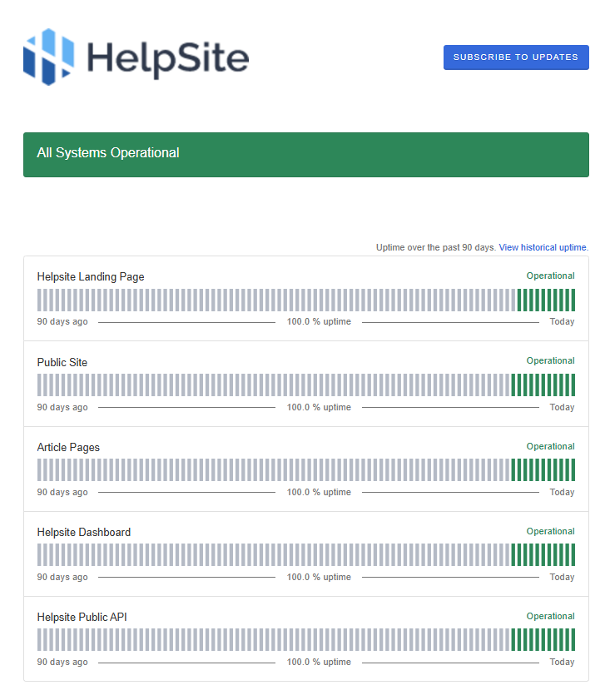Click Operational status for Helpsite Public API
The height and width of the screenshot is (700, 605).
(x=551, y=616)
